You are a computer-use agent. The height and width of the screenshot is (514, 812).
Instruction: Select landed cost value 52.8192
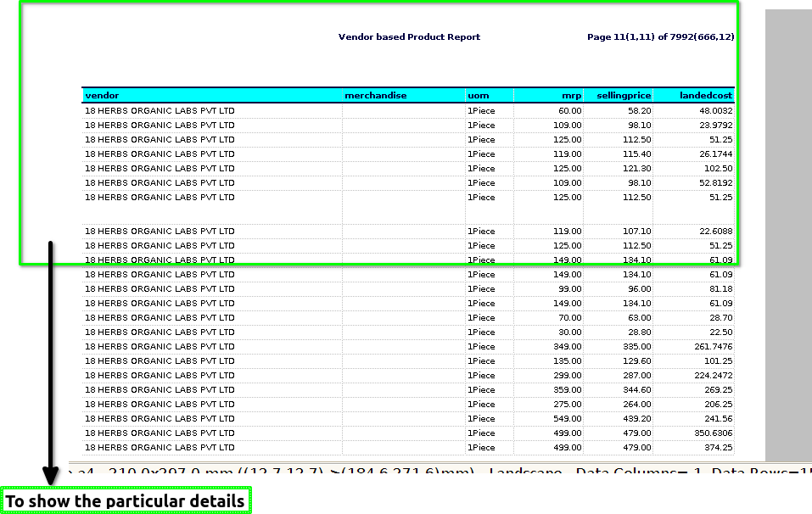click(715, 183)
